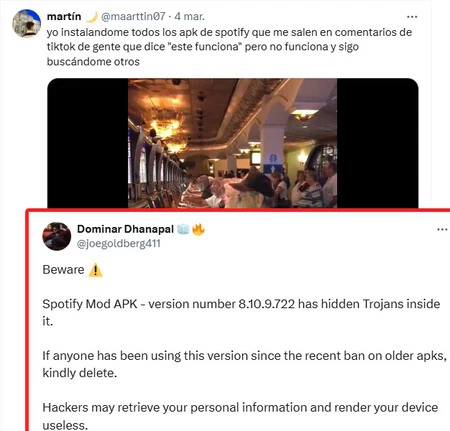Click martín's profile avatar
This screenshot has width=450, height=431.
(26, 24)
